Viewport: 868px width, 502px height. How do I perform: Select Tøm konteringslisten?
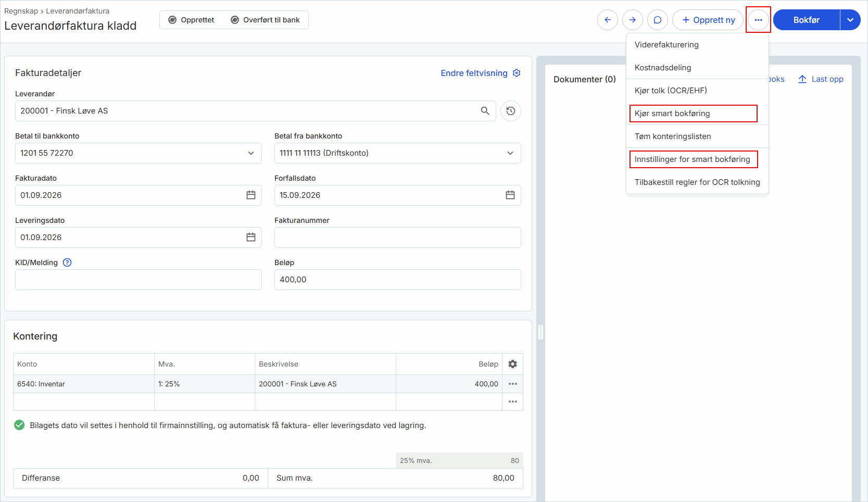click(x=697, y=136)
